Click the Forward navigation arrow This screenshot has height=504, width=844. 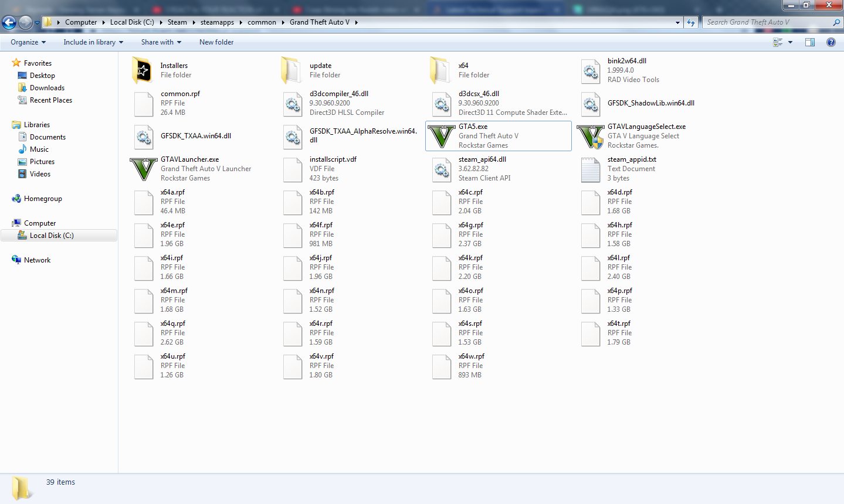pos(25,23)
